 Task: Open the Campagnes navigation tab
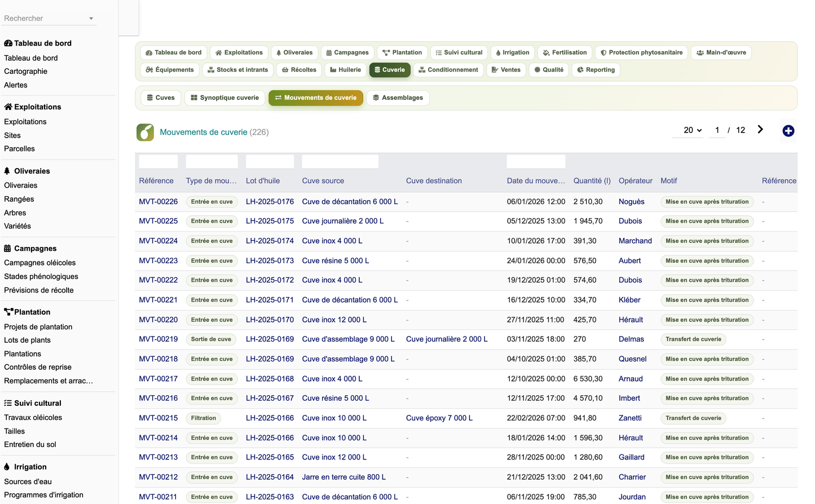pyautogui.click(x=347, y=52)
